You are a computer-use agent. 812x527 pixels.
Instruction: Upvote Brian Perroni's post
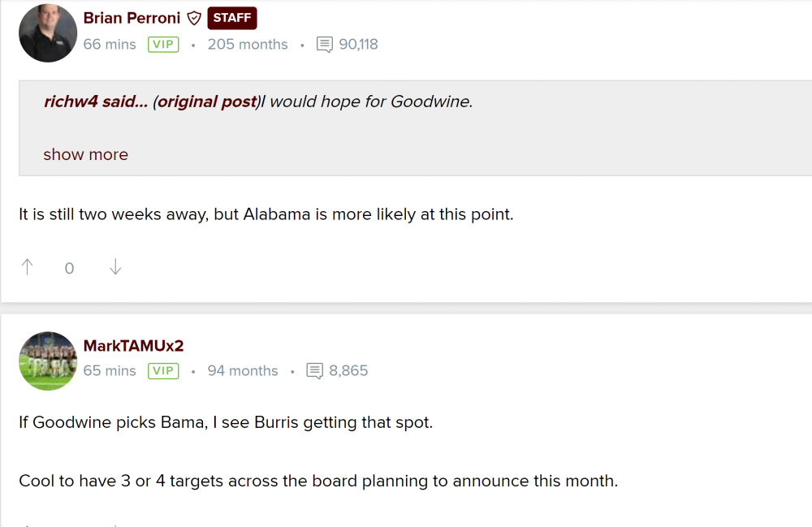pyautogui.click(x=27, y=267)
